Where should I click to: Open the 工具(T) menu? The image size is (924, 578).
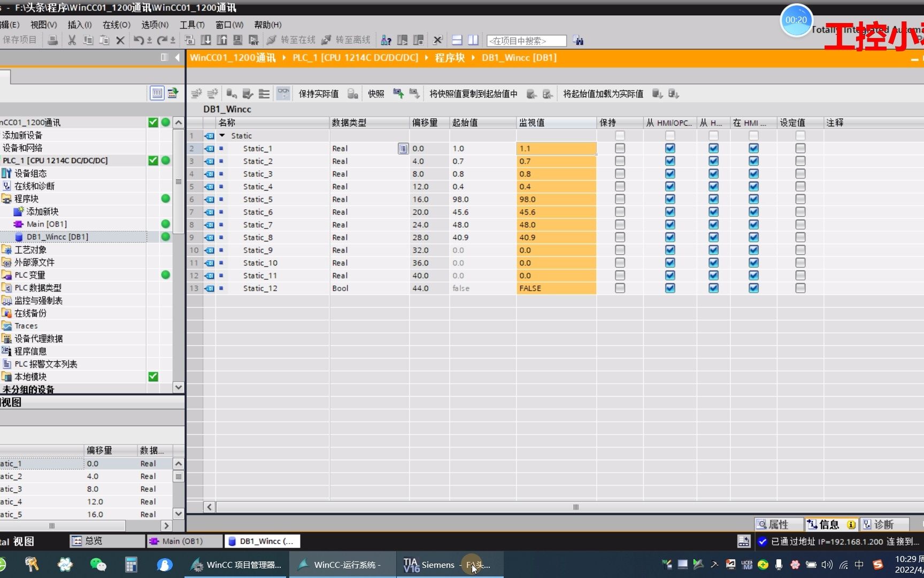click(192, 25)
